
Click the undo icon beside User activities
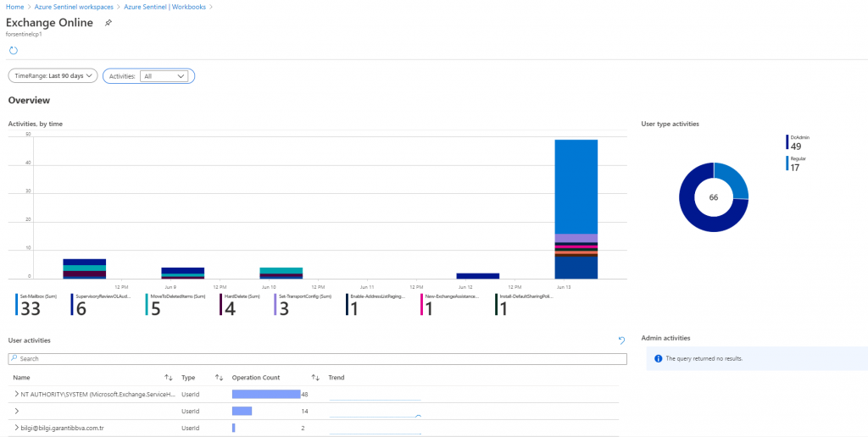point(621,340)
